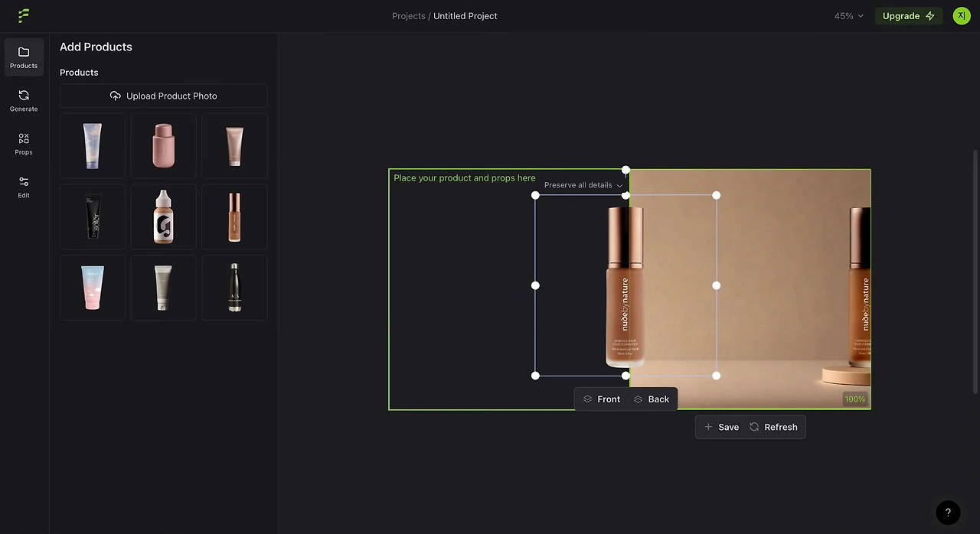Select the black water bottle thumbnail
Viewport: 980px width, 534px height.
(234, 288)
